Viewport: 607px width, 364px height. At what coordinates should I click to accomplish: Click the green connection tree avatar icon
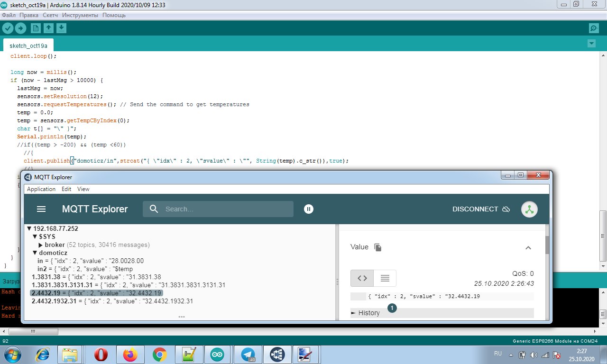click(529, 209)
